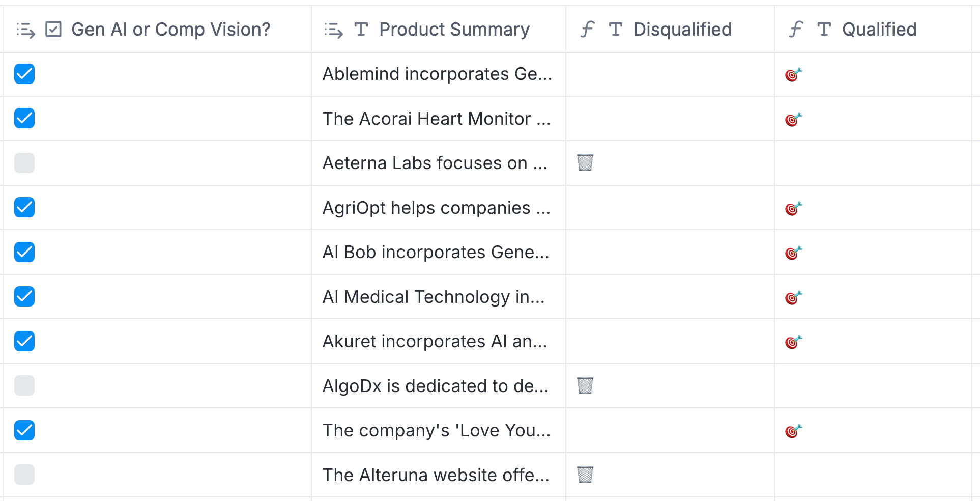This screenshot has width=980, height=501.
Task: Click formula icon in Disqualified column header
Action: (587, 30)
